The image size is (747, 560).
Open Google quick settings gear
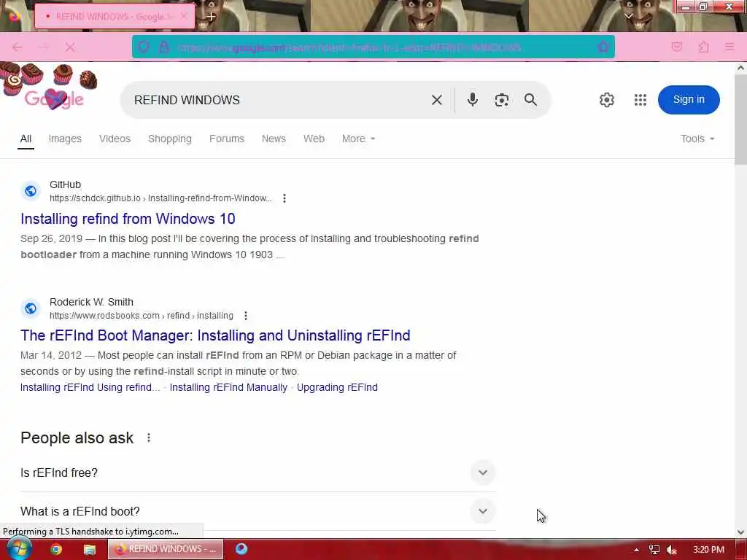[x=606, y=100]
